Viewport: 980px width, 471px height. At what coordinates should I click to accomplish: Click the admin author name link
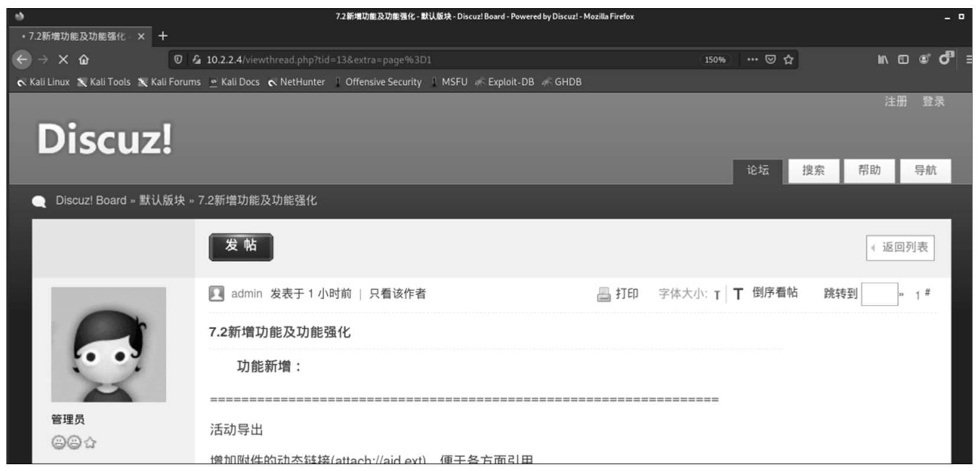(246, 293)
